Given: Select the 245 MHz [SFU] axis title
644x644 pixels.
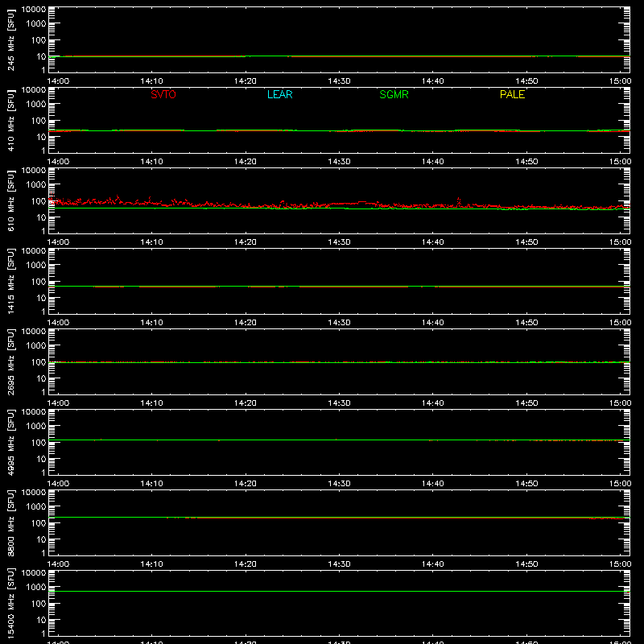Looking at the screenshot, I should tap(10, 39).
